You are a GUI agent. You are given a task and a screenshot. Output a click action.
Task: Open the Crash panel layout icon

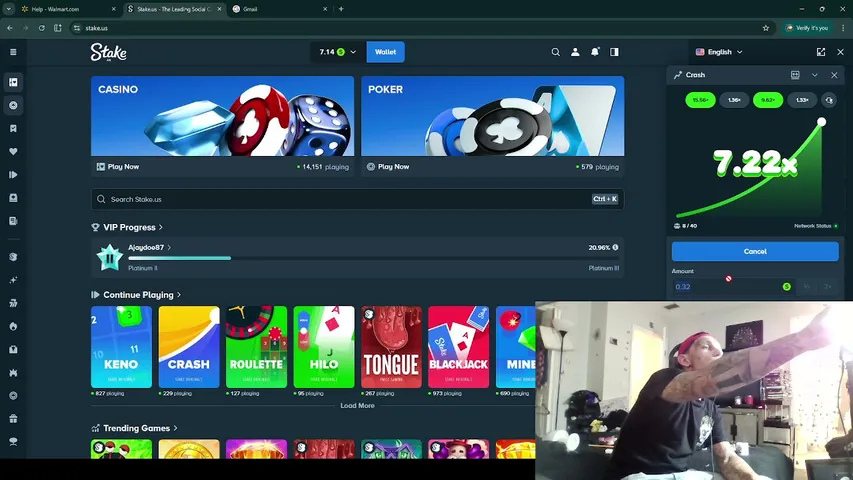795,75
